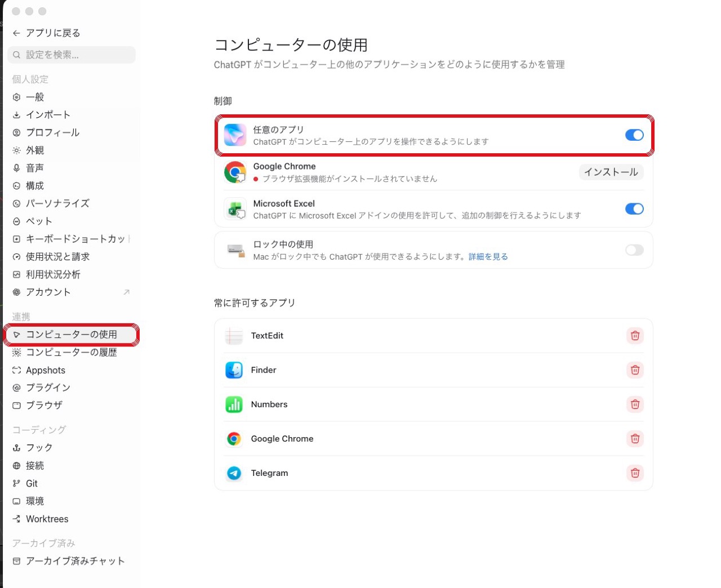Click the Git branch icon in sidebar
Viewport: 721px width, 588px height.
tap(16, 483)
